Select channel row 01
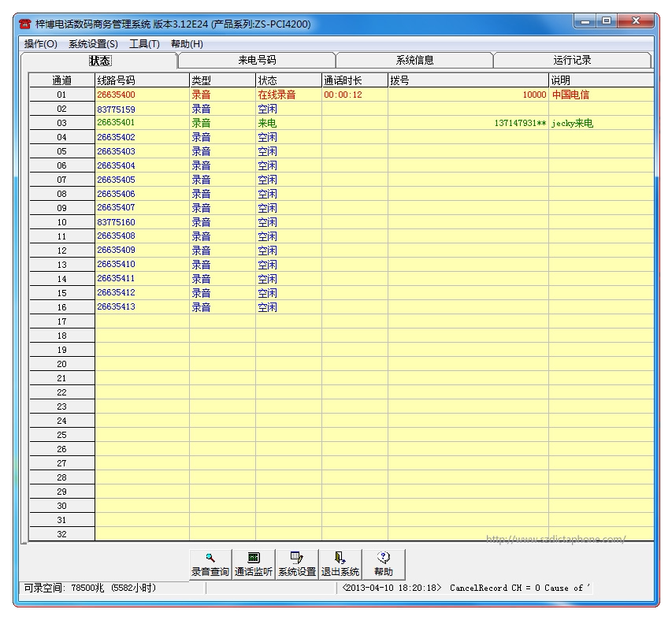The image size is (672, 620). pyautogui.click(x=62, y=95)
